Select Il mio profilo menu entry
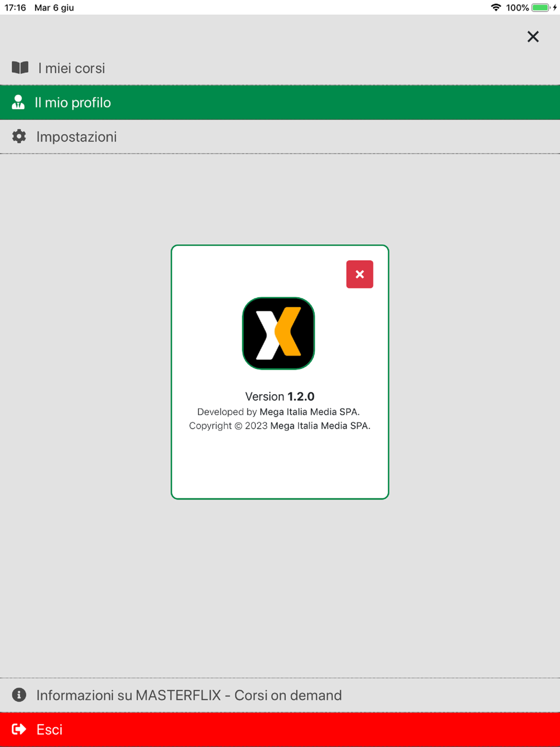 tap(280, 102)
